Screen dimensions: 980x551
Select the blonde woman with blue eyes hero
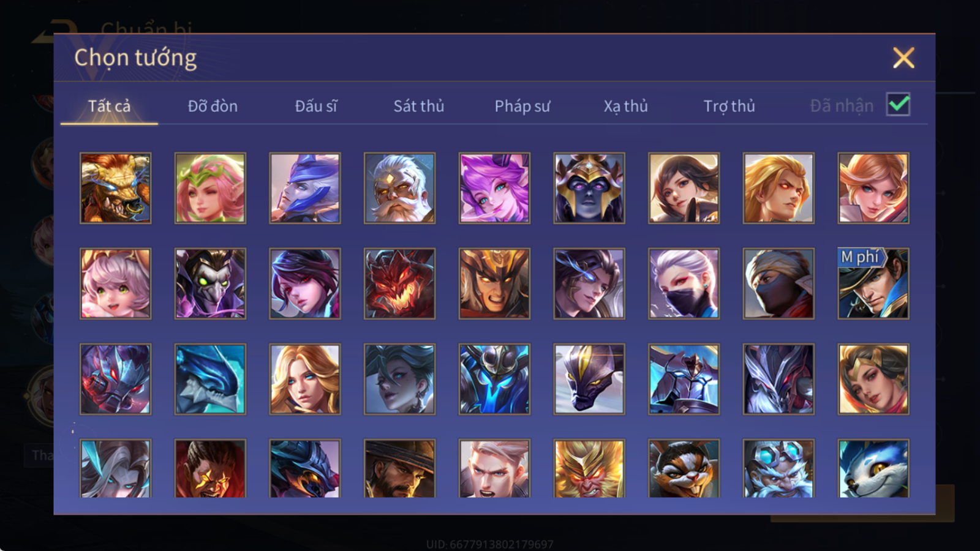click(305, 379)
